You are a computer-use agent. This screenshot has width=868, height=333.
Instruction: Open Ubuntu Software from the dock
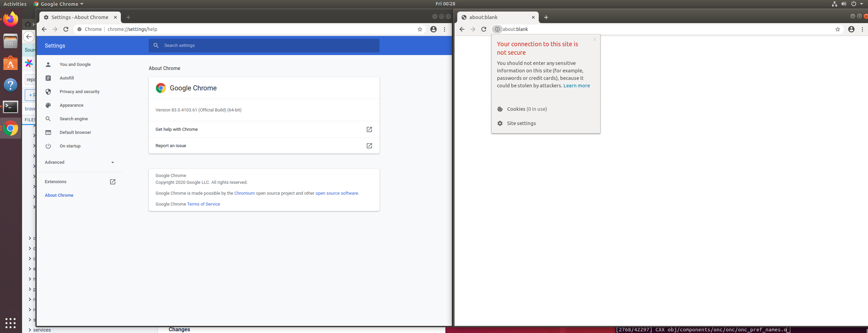click(11, 63)
